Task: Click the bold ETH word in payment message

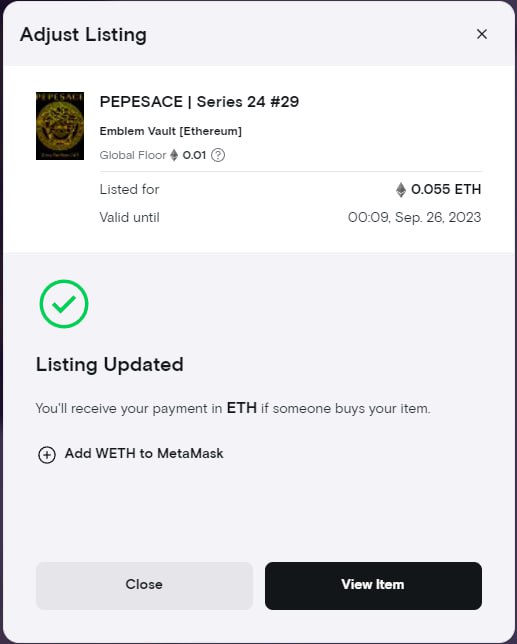Action: tap(241, 408)
